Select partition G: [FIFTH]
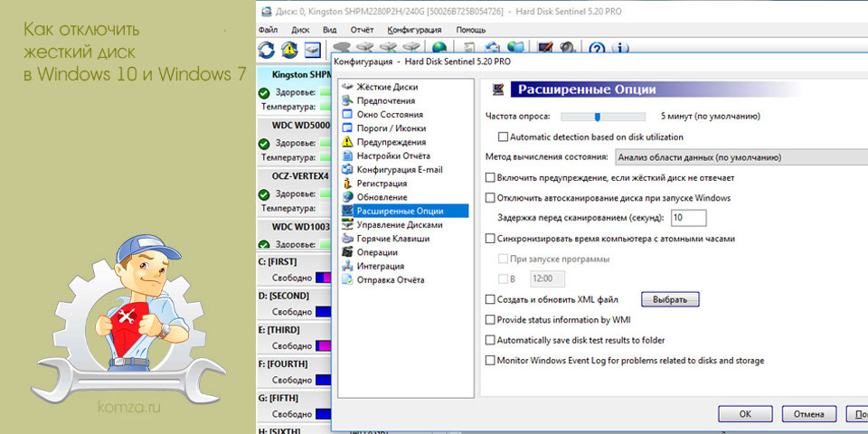This screenshot has width=868, height=434. [278, 399]
